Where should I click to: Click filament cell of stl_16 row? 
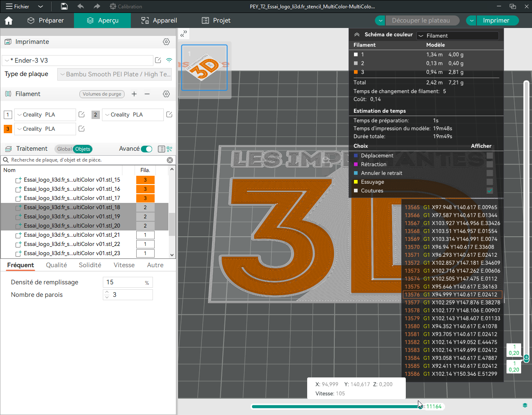coord(145,189)
